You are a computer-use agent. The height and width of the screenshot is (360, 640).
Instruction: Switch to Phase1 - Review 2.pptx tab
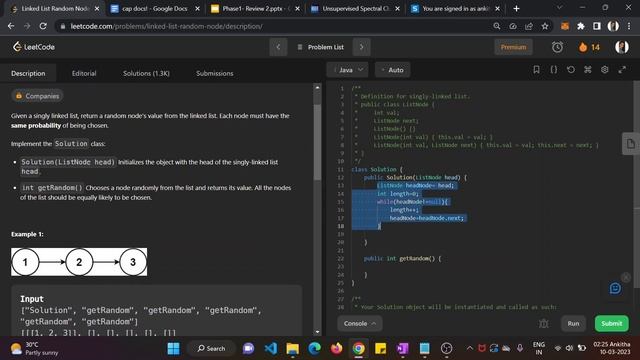[x=256, y=9]
